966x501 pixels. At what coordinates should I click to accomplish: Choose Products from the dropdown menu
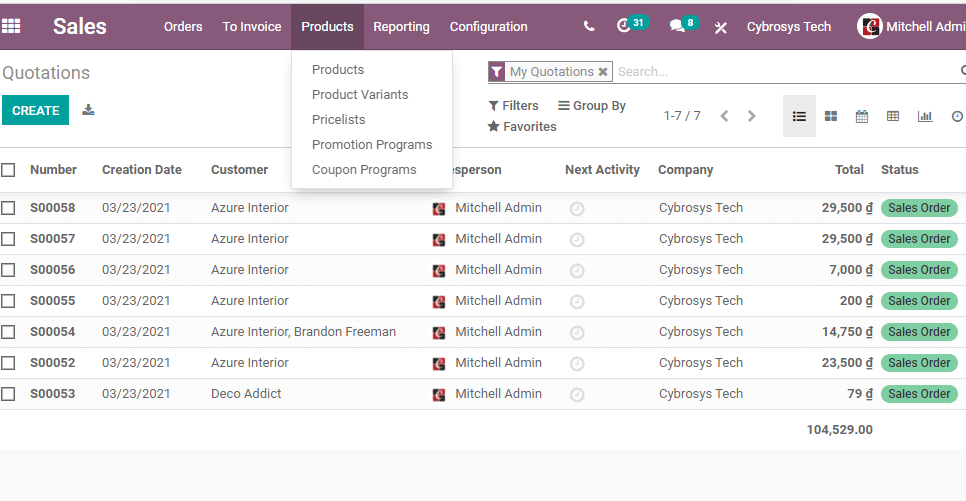point(338,70)
